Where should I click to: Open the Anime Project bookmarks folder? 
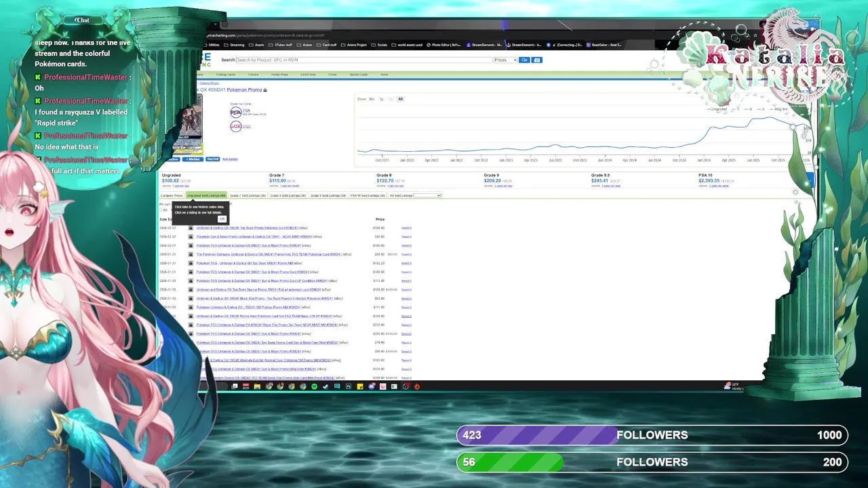pyautogui.click(x=355, y=45)
